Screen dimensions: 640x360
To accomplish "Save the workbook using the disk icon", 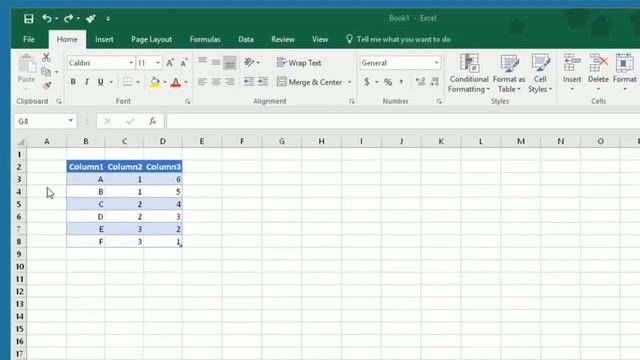I will (29, 19).
